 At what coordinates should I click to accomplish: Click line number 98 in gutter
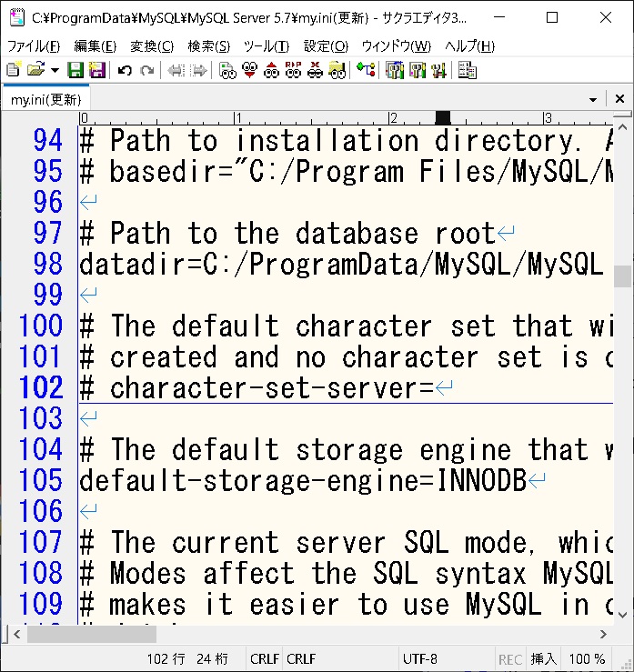(47, 264)
